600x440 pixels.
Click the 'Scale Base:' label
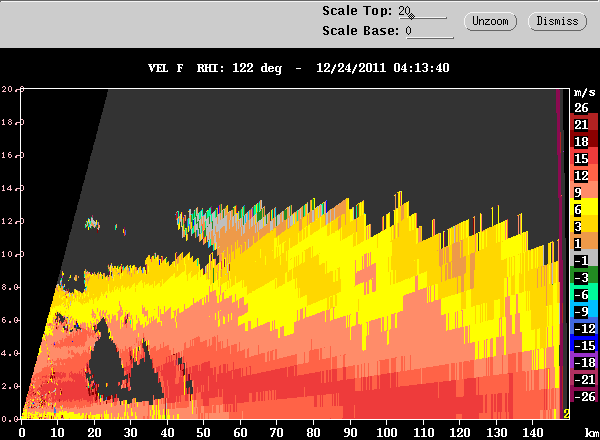pyautogui.click(x=360, y=31)
